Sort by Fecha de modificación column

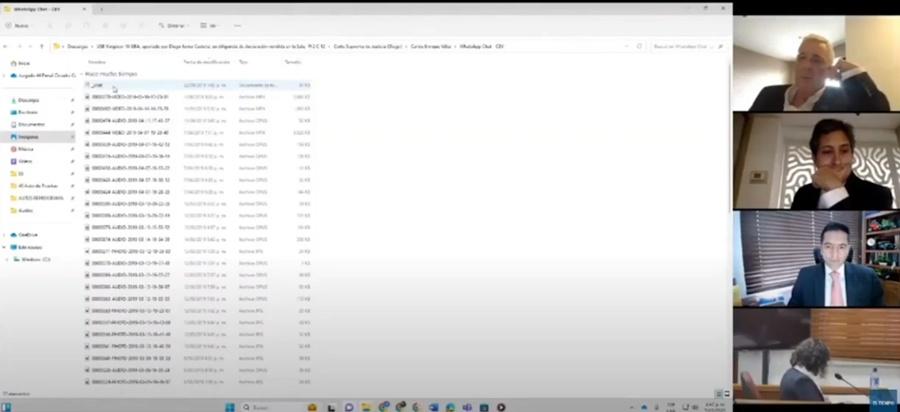[206, 62]
